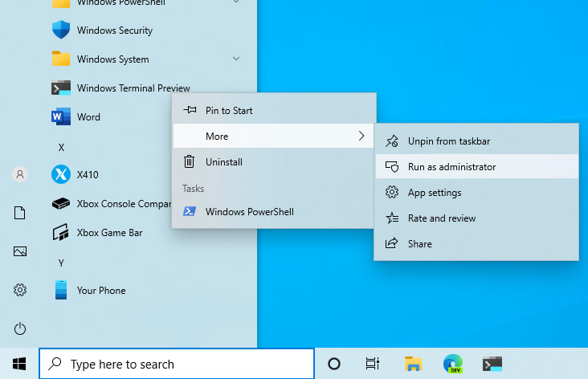This screenshot has width=588, height=379.
Task: Click the Xbox Console Companion icon
Action: click(x=61, y=204)
